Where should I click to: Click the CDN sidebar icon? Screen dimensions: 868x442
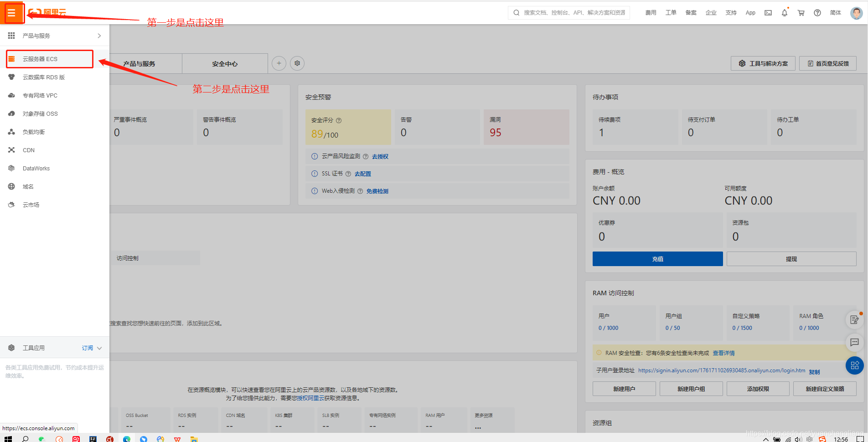point(12,150)
